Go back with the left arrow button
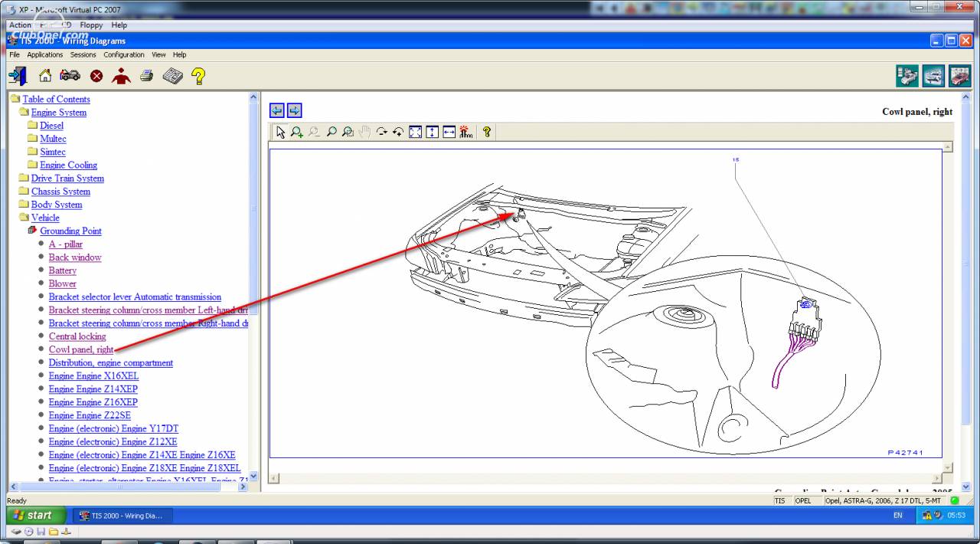Screen dimensions: 980x544 277,110
